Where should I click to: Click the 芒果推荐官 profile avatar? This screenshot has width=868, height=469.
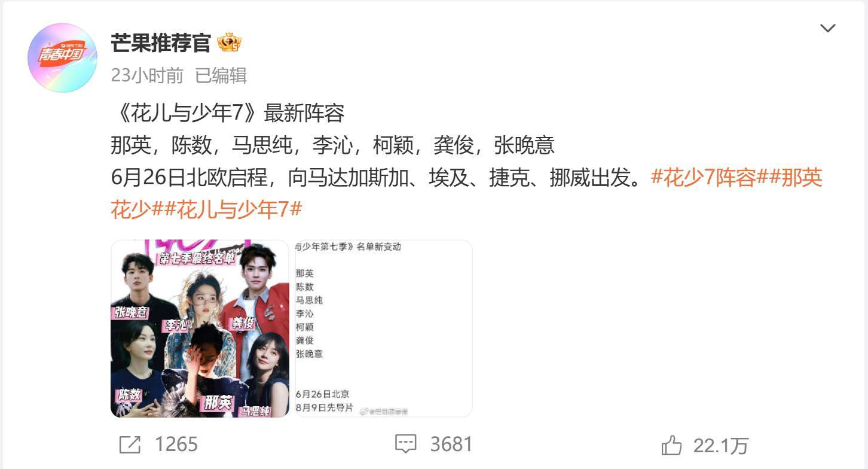(x=62, y=58)
